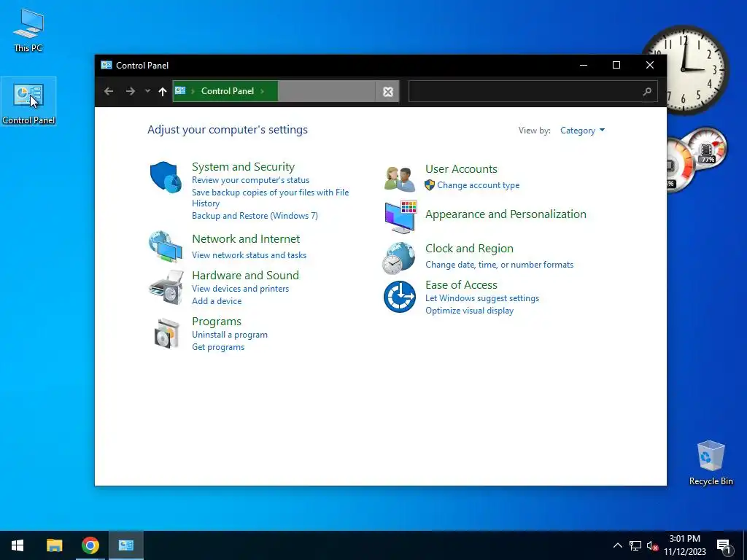Expand recent locations dropdown arrow

147,91
